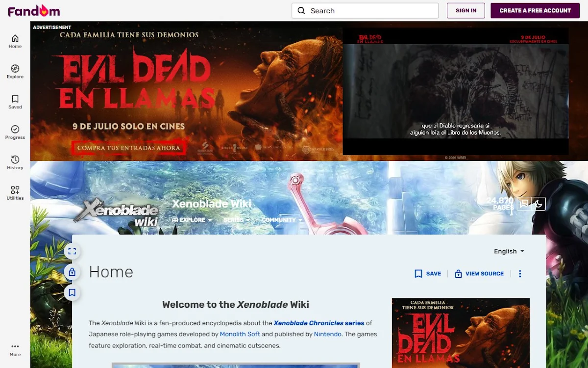Toggle dark theme moon icon
Viewport: 588px width, 368px height.
click(539, 204)
